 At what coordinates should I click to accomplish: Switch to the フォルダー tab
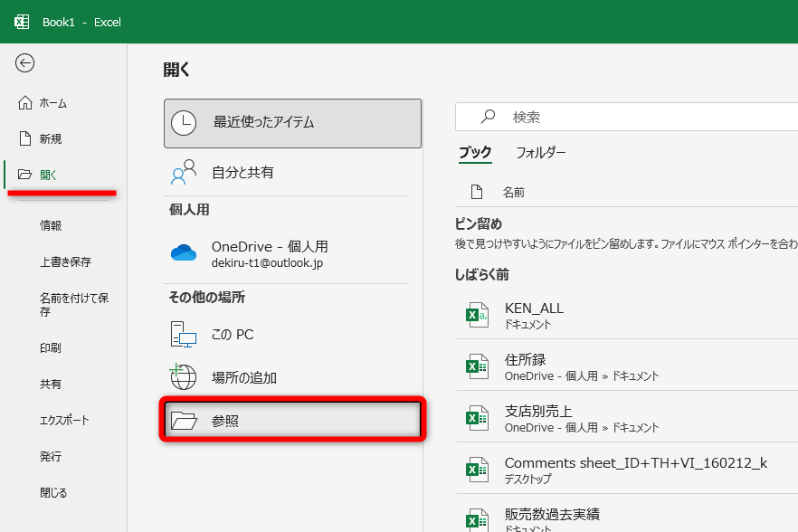[x=540, y=152]
